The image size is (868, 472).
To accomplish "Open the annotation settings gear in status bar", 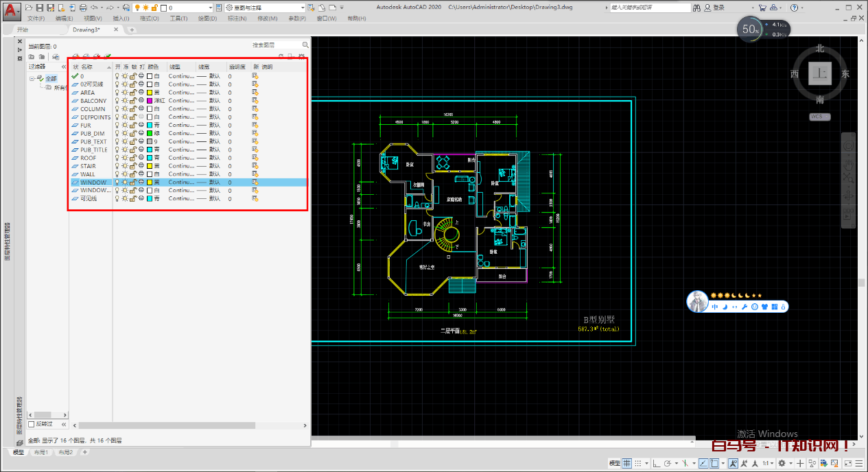I will (x=782, y=463).
